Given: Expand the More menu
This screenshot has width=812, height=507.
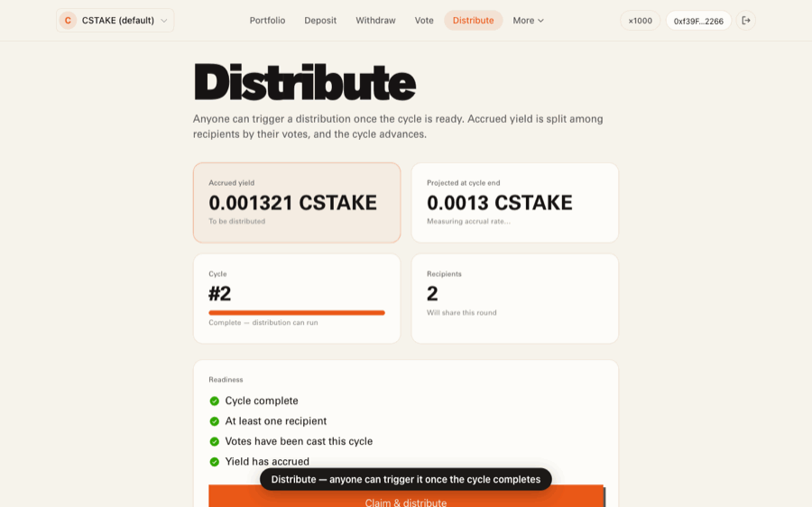Looking at the screenshot, I should click(x=528, y=21).
